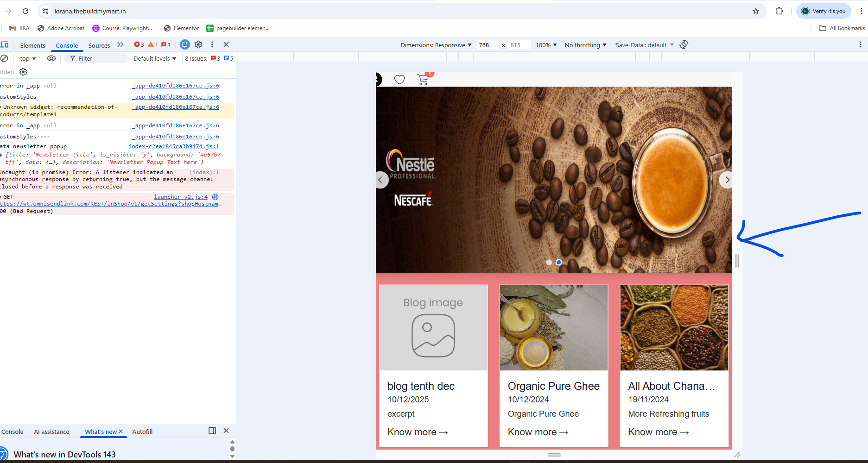Screen dimensions: 868x463
Task: Expand the newsletter popup object log
Action: pyautogui.click(x=2, y=155)
